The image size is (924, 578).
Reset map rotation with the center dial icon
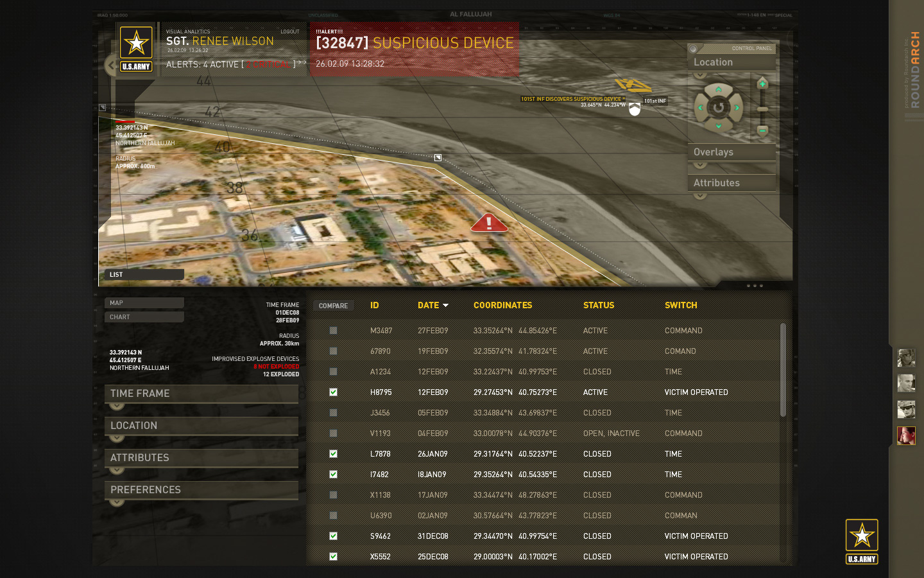pos(719,108)
